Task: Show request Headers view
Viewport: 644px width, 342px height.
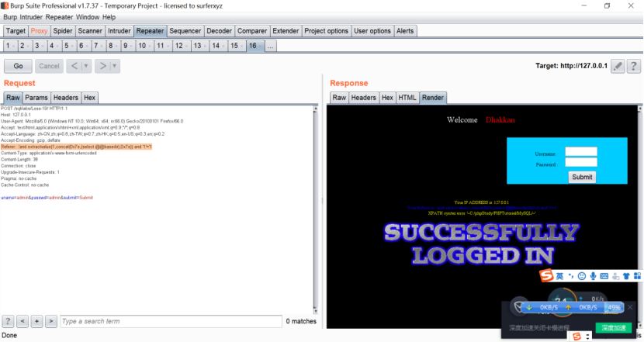Action: pos(65,98)
